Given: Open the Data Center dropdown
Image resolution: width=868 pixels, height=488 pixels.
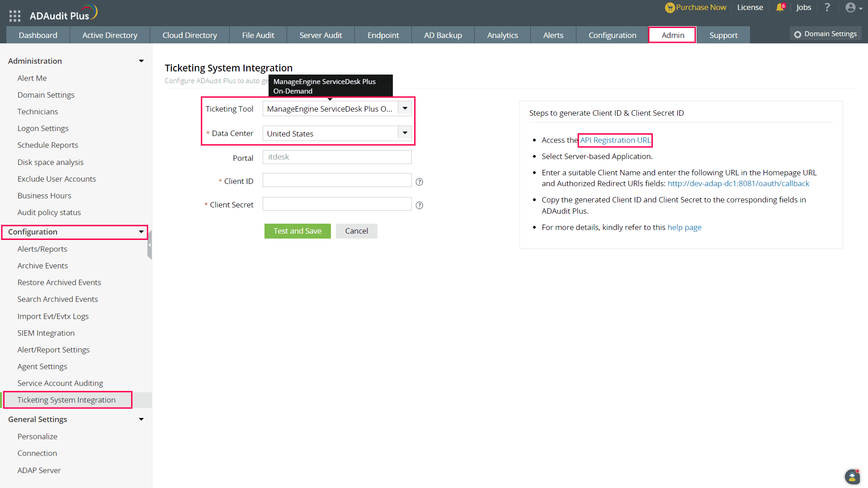Looking at the screenshot, I should [404, 132].
